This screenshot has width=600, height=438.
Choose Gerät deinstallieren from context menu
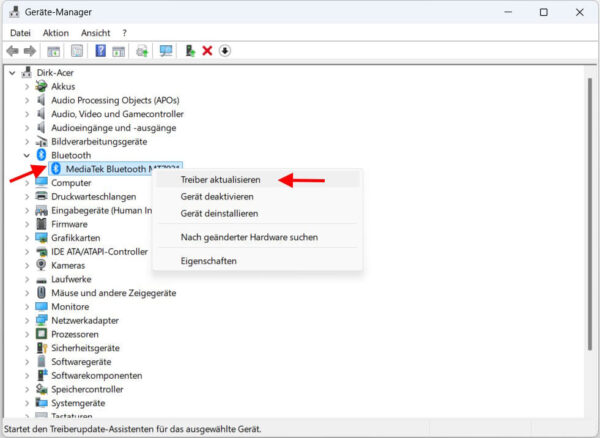(x=258, y=213)
